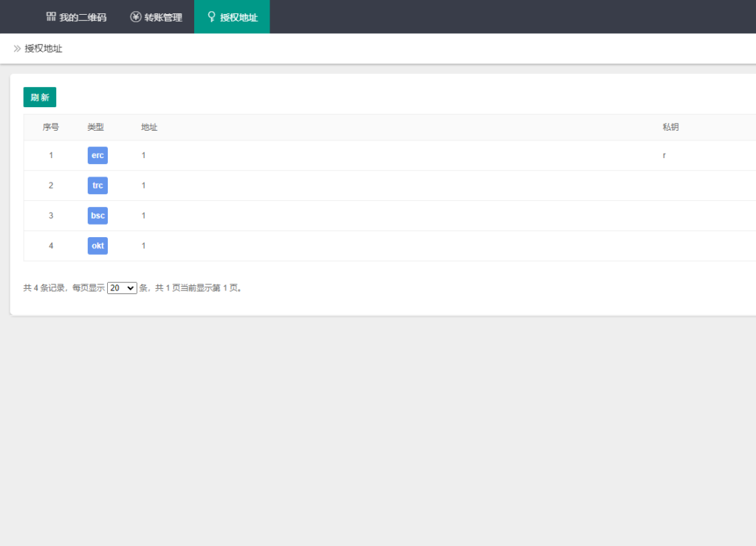Click the 类型 column header
756x546 pixels.
[x=95, y=127]
